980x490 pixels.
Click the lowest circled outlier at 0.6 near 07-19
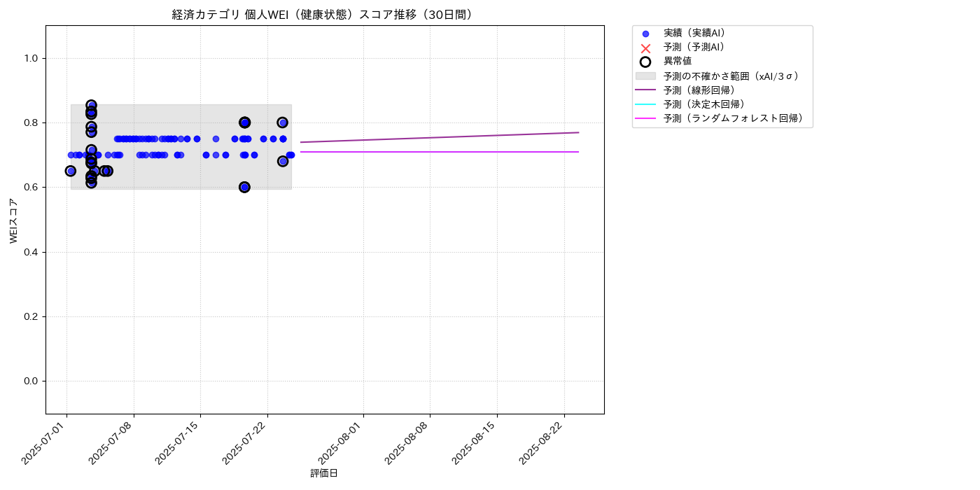coord(244,187)
